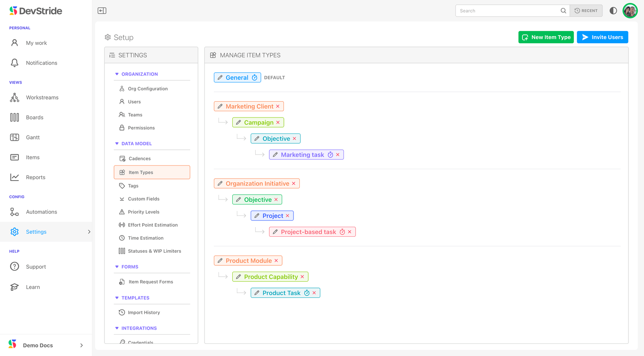Image resolution: width=644 pixels, height=356 pixels.
Task: Collapse the Organization settings section
Action: [x=117, y=74]
